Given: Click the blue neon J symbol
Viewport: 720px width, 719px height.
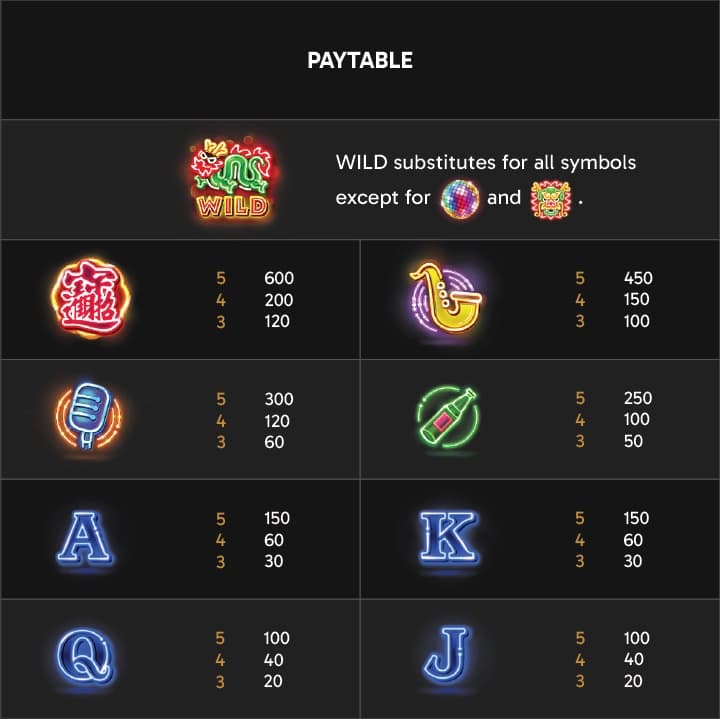Looking at the screenshot, I should [446, 655].
